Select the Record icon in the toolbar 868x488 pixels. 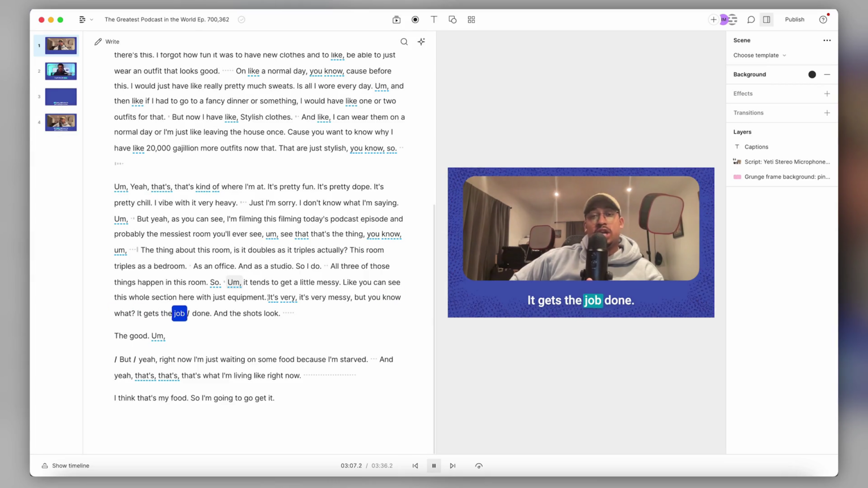tap(415, 19)
